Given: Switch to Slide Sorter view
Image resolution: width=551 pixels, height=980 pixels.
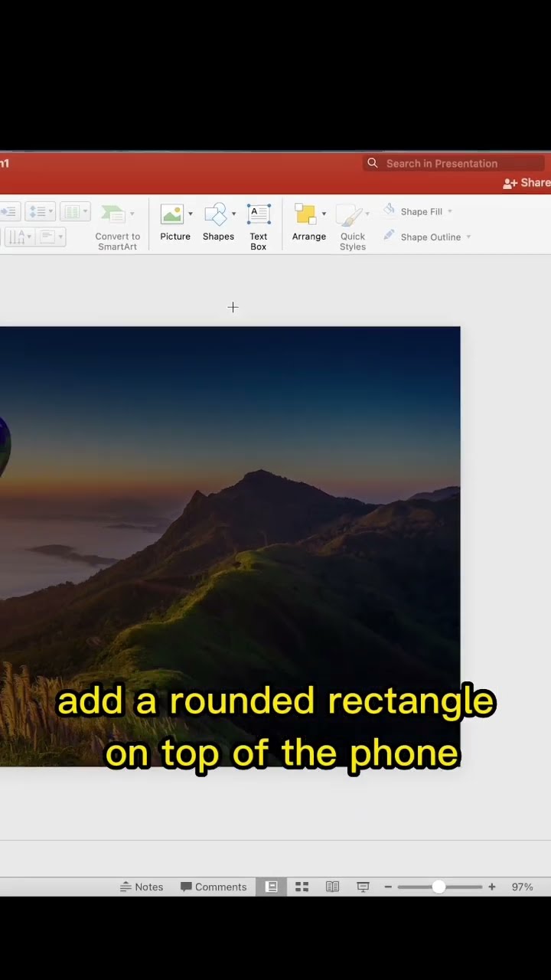Looking at the screenshot, I should [x=302, y=887].
